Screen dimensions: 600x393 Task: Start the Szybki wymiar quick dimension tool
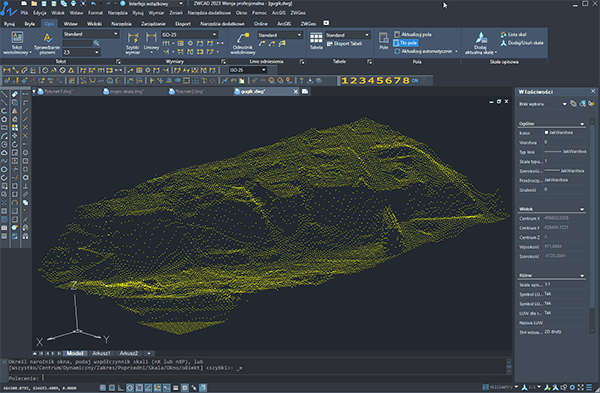[x=133, y=43]
